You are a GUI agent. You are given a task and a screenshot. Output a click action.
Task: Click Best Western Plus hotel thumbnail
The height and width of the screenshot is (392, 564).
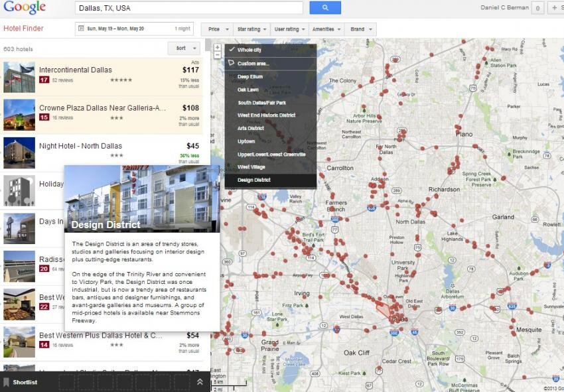click(x=19, y=342)
